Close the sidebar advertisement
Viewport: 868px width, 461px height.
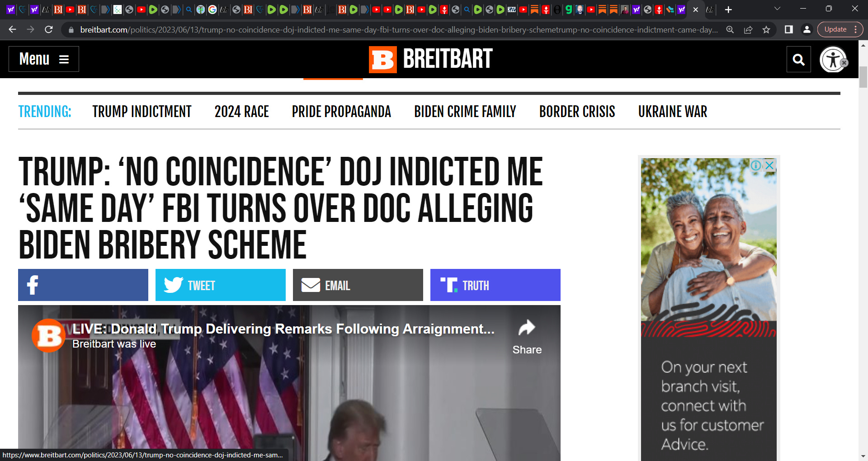(769, 165)
